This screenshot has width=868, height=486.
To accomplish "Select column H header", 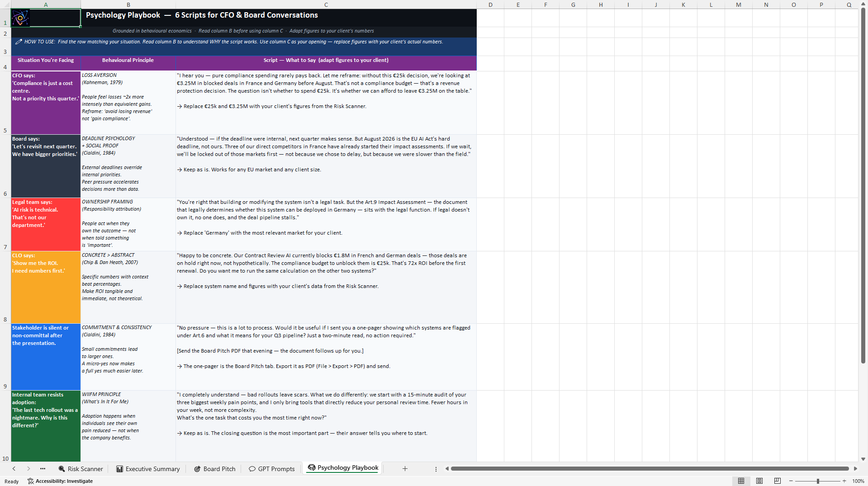I will 601,5.
